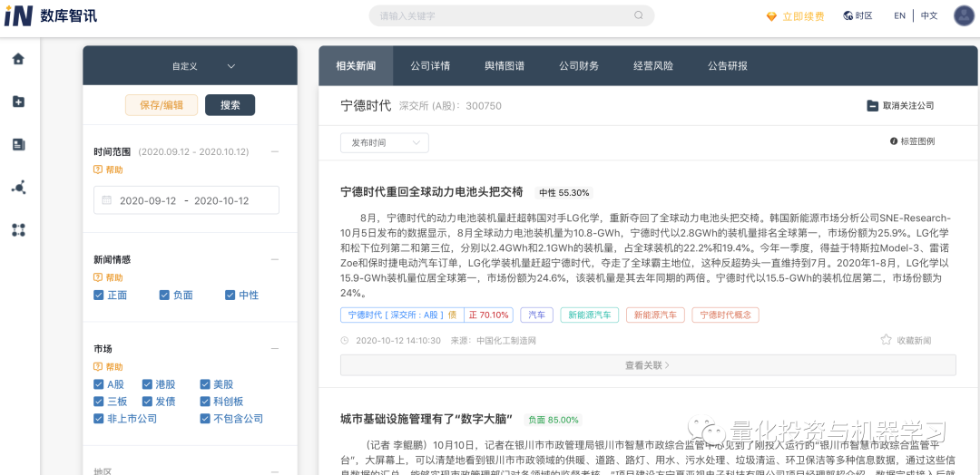Click the star 收藏新闻 icon
Screen dimensions: 980x475
point(886,340)
